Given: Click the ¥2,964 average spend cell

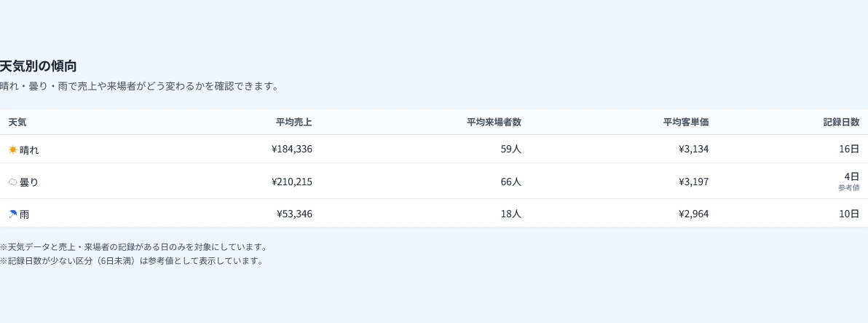Looking at the screenshot, I should (x=694, y=214).
